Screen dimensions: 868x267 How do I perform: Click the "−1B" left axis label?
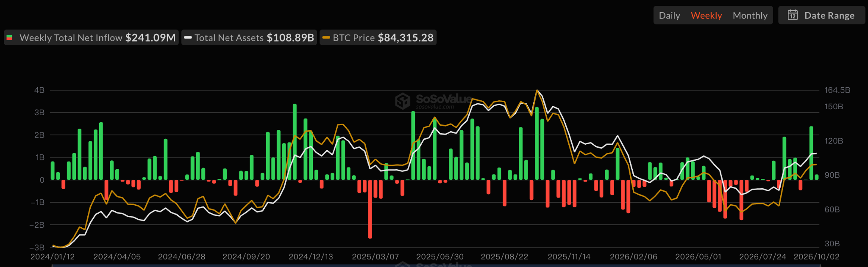37,203
